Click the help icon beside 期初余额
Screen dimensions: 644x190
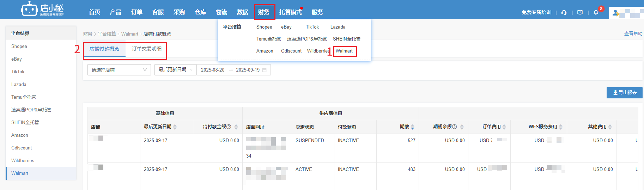click(455, 127)
